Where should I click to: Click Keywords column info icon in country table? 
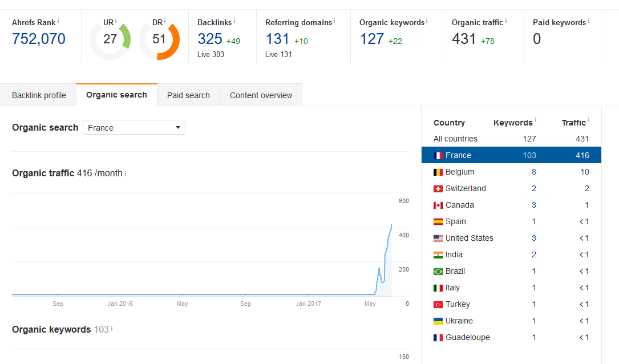tap(536, 119)
